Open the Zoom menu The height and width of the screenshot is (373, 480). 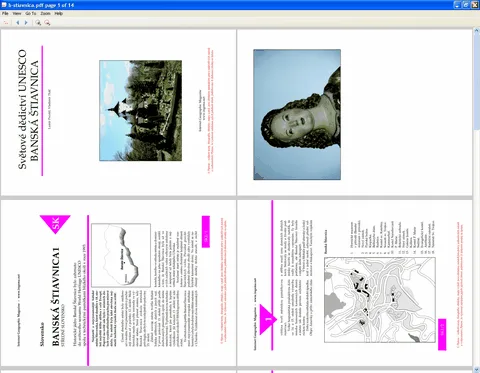pyautogui.click(x=46, y=14)
